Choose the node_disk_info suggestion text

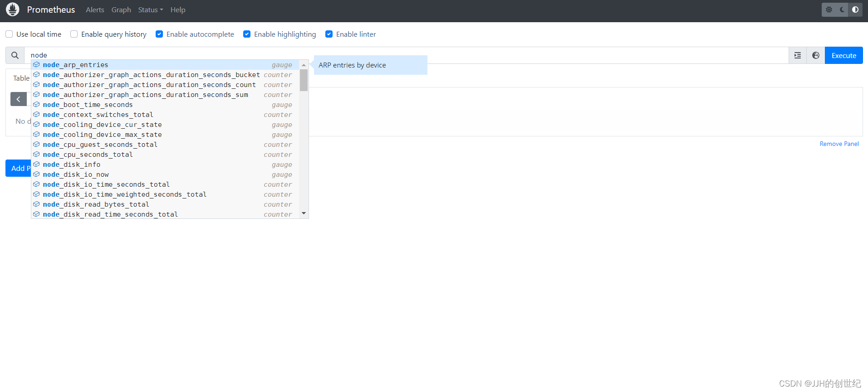[72, 165]
